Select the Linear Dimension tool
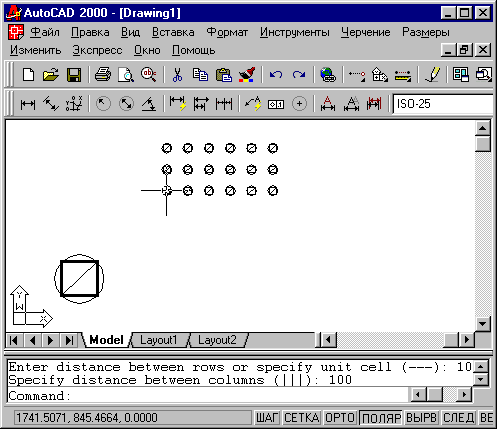Screen dimensions: 497x429 pyautogui.click(x=28, y=104)
